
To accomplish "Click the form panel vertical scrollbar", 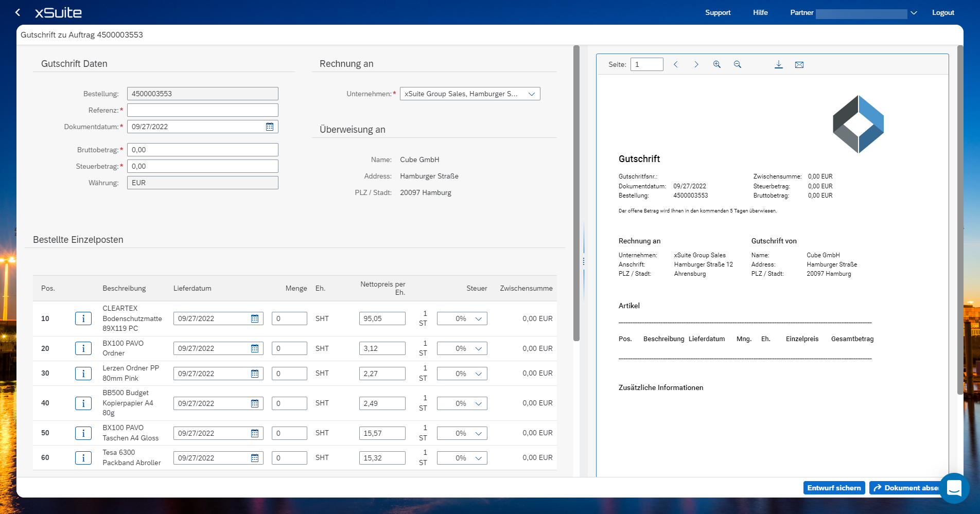I will click(576, 193).
